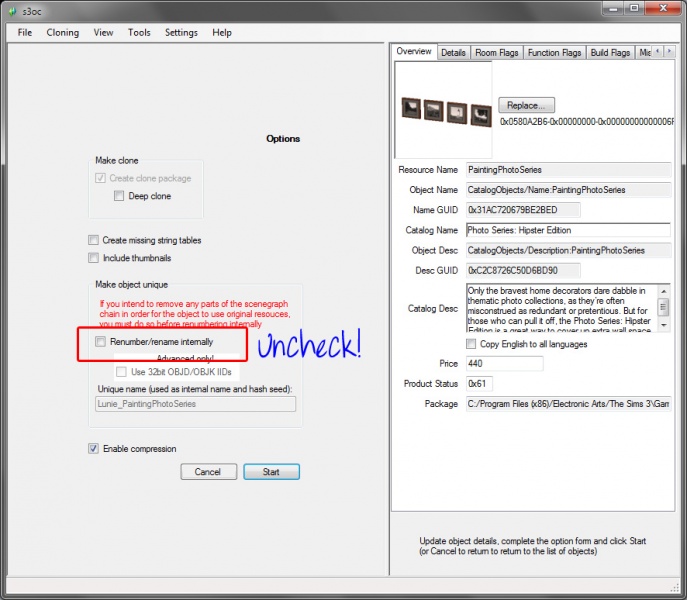Viewport: 687px width, 600px height.
Task: Open the Tools menu
Action: click(139, 32)
